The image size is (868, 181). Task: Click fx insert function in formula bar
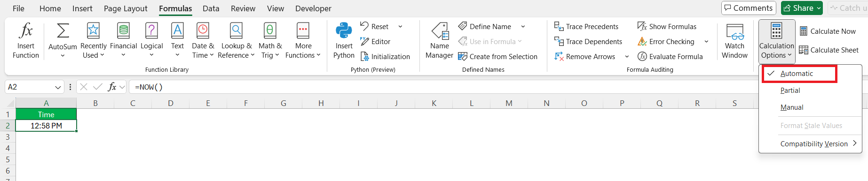click(112, 87)
